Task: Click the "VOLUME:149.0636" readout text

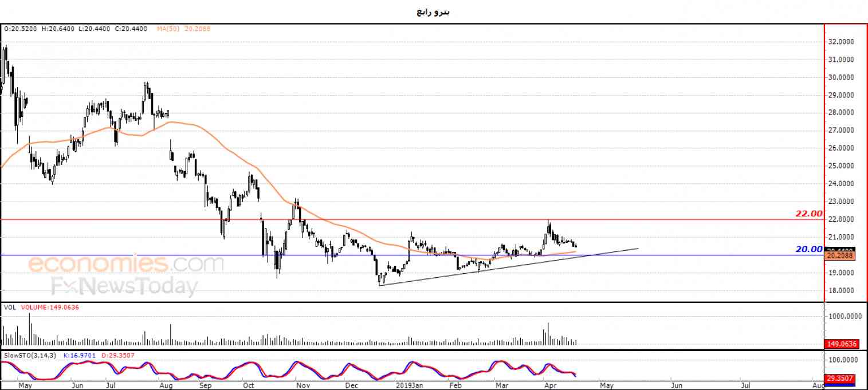Action: click(50, 308)
